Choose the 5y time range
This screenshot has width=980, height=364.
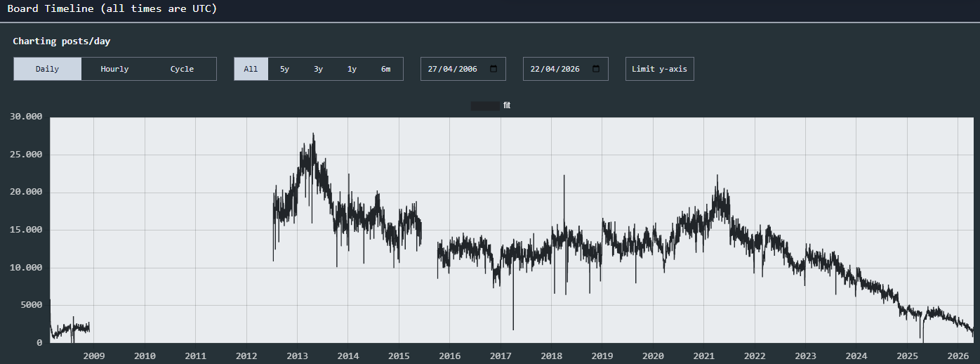point(284,69)
